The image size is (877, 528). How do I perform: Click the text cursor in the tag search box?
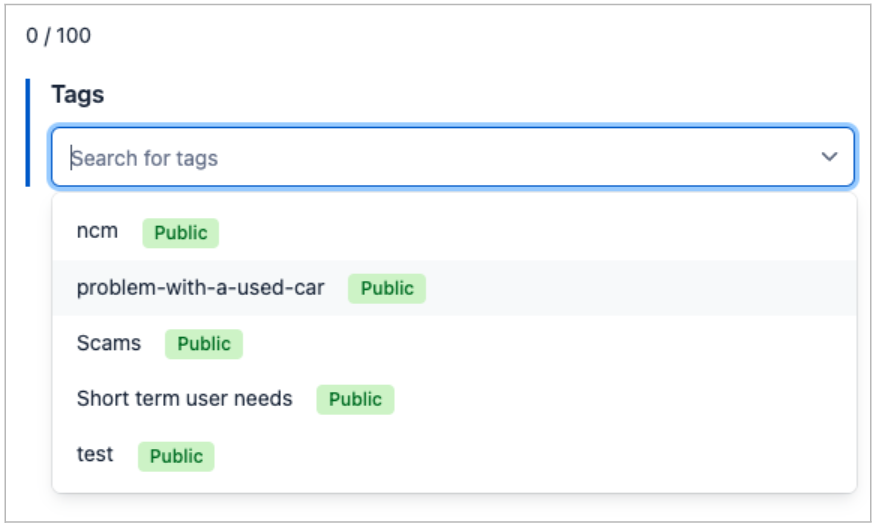tap(71, 158)
